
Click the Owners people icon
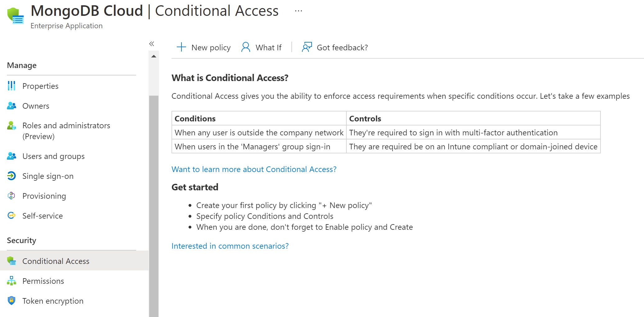(11, 106)
